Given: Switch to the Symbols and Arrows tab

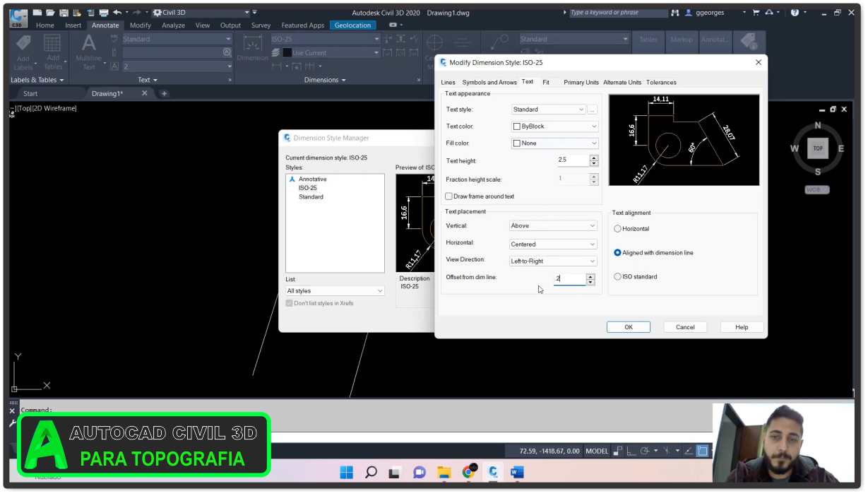Looking at the screenshot, I should [x=489, y=83].
